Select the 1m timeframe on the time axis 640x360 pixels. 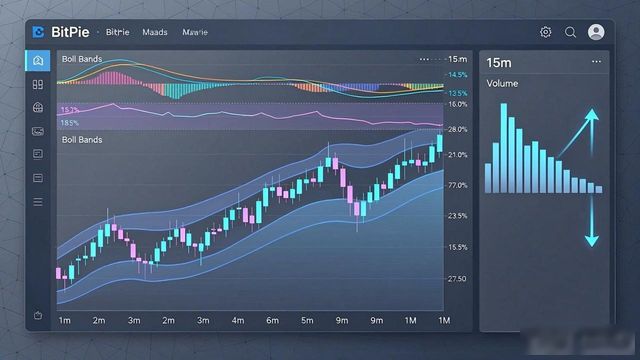64,320
